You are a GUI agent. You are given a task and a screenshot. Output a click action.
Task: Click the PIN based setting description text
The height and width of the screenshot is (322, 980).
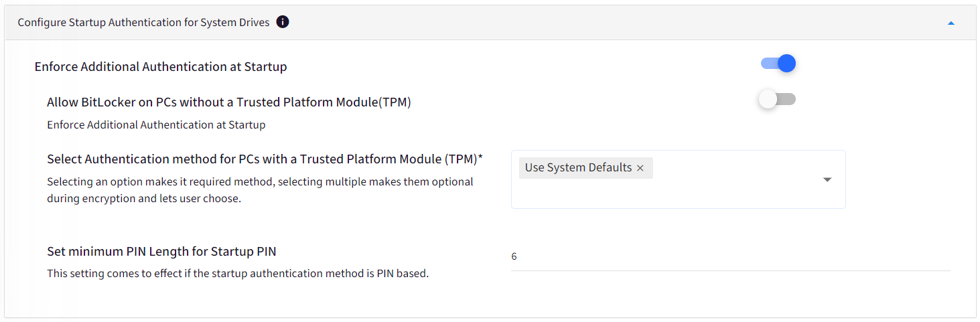tap(238, 273)
